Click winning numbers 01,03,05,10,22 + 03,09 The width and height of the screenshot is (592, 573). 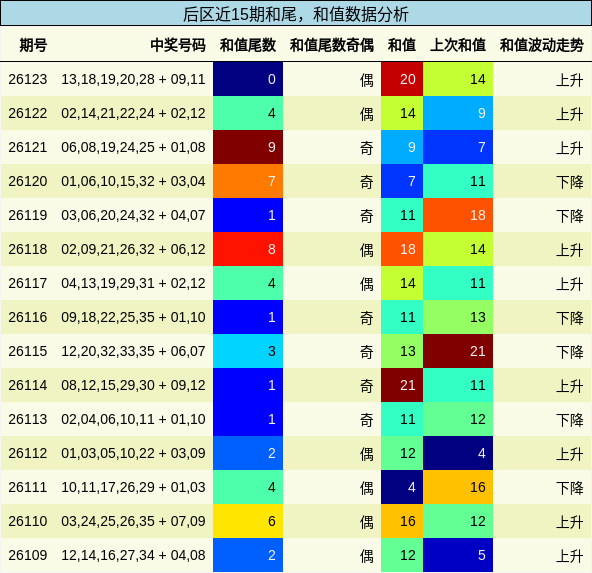point(133,453)
